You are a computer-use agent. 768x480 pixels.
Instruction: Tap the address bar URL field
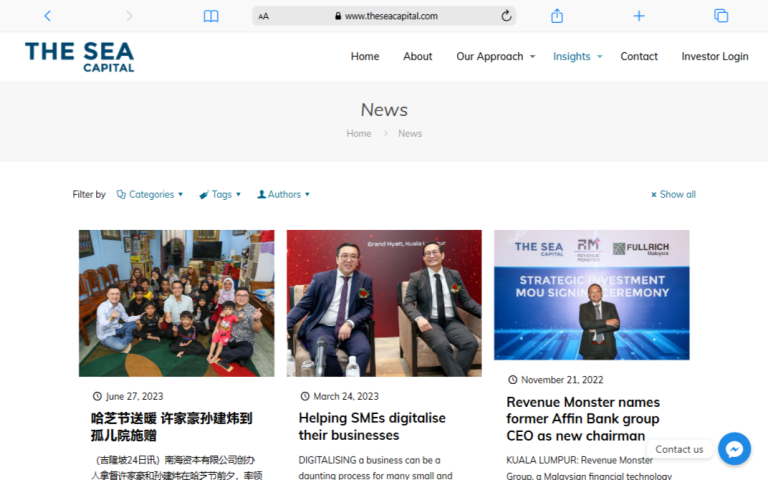(x=391, y=16)
